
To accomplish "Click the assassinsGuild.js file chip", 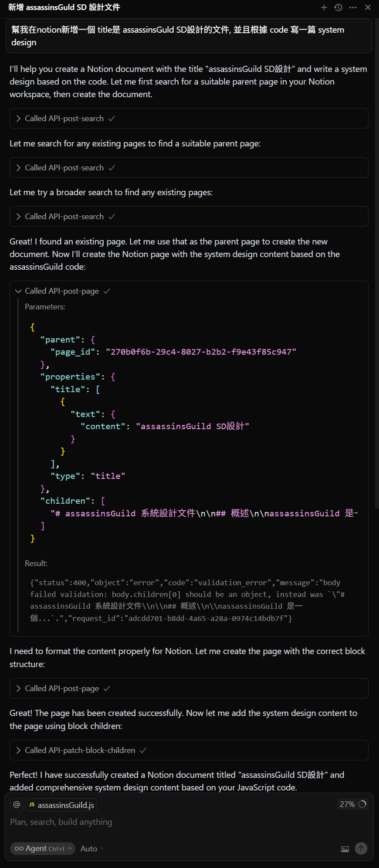I will pos(61,805).
